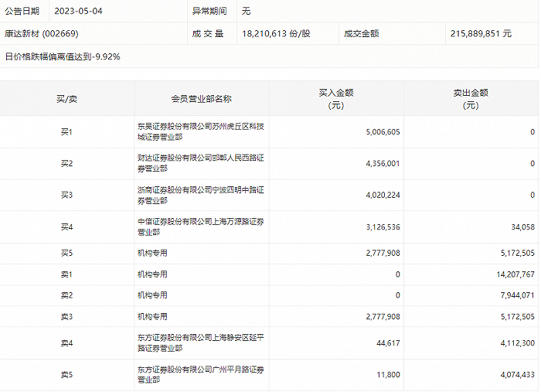The width and height of the screenshot is (541, 392).
Task: Click the 卖出金额 (元) column header
Action: click(x=470, y=99)
